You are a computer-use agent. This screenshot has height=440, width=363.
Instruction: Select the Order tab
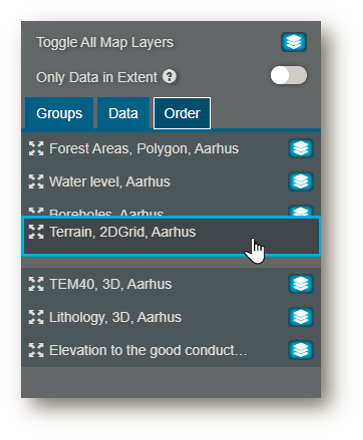(182, 113)
